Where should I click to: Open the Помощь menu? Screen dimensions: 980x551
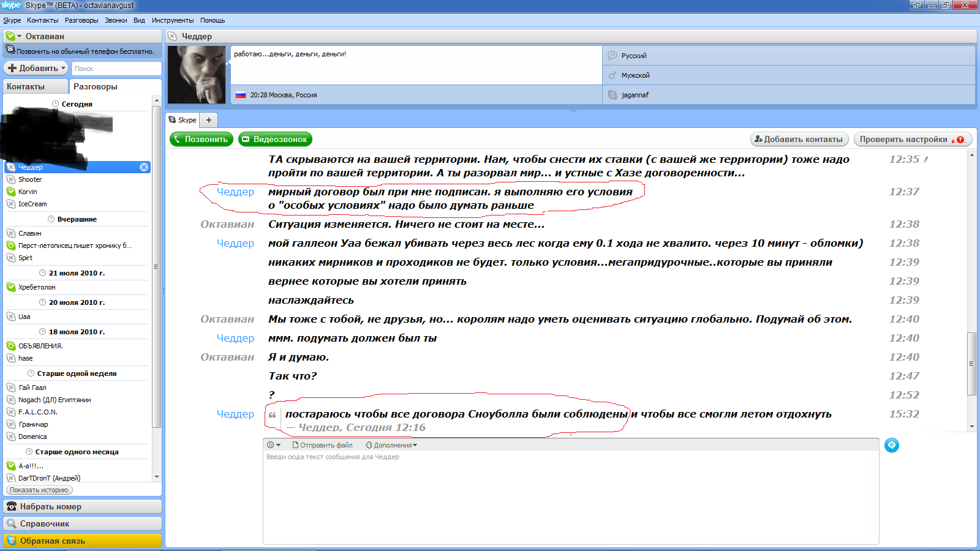pyautogui.click(x=213, y=20)
